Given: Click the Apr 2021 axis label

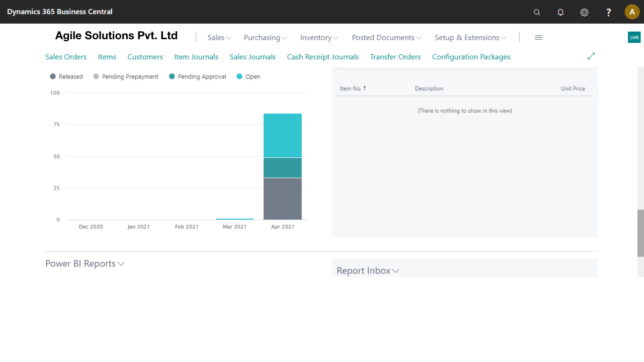Looking at the screenshot, I should click(283, 227).
